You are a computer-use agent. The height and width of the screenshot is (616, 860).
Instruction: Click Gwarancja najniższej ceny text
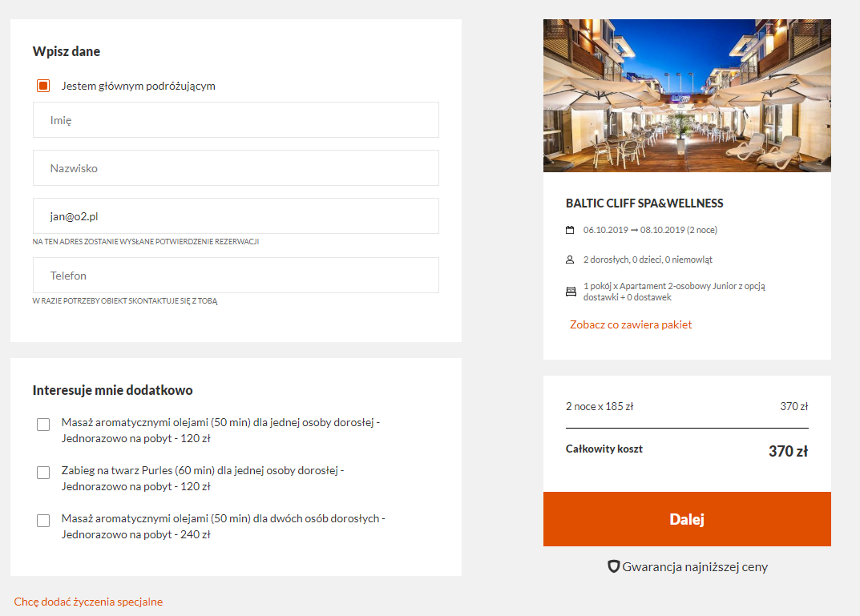pyautogui.click(x=695, y=566)
